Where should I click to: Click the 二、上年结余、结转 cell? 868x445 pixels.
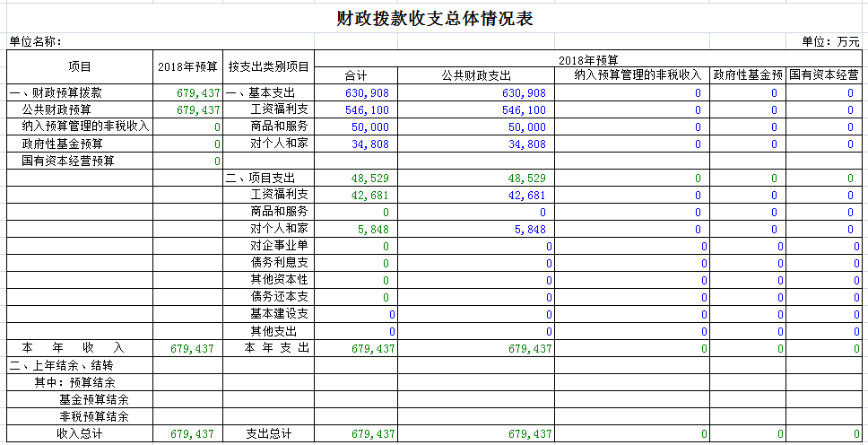[x=61, y=365]
